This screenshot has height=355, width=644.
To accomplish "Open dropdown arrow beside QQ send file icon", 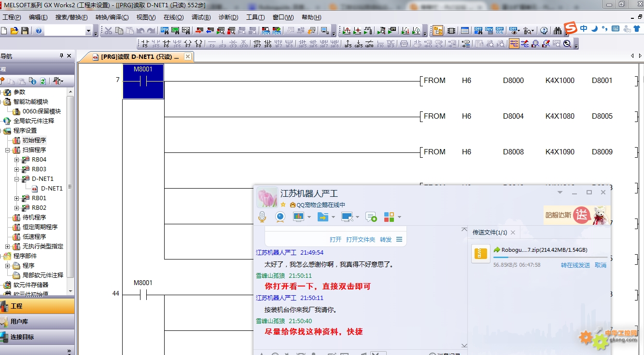I will pos(333,218).
